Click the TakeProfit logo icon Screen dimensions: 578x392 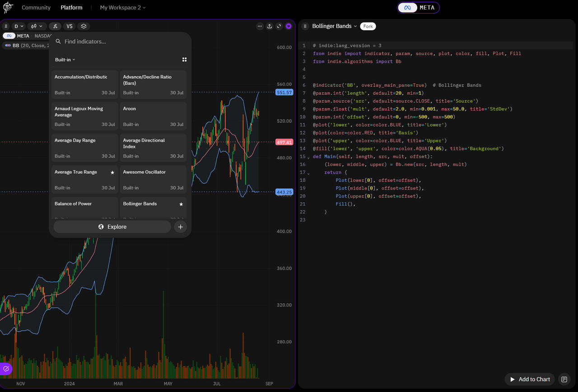[8, 8]
